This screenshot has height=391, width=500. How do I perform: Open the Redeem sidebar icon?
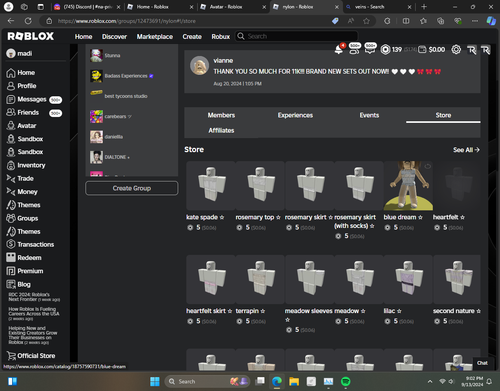click(11, 257)
